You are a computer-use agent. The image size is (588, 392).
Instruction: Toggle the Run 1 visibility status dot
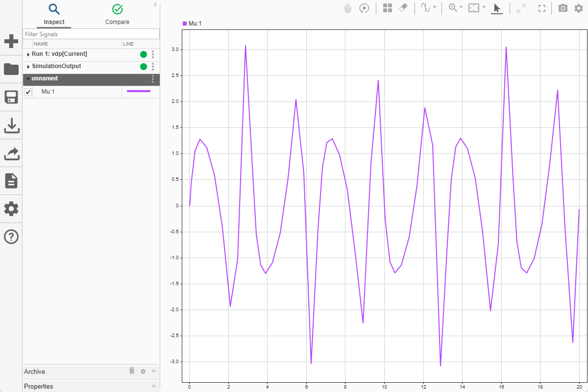pyautogui.click(x=143, y=54)
